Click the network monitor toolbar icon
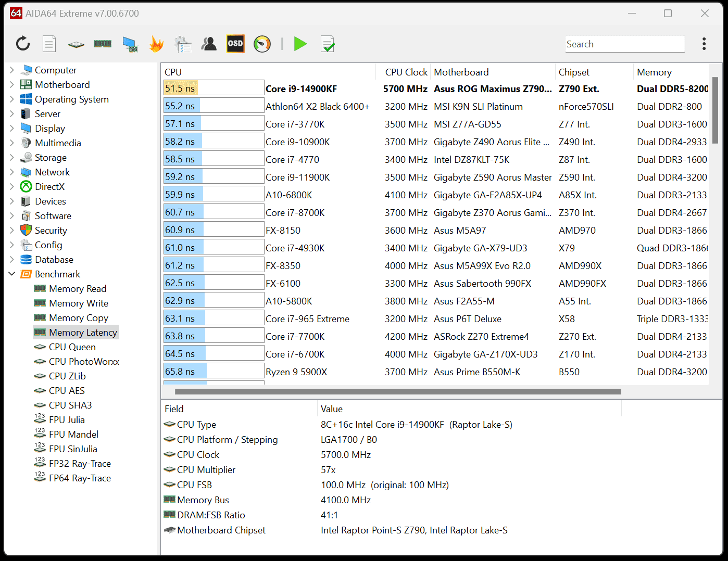Viewport: 728px width, 561px height. (x=130, y=44)
